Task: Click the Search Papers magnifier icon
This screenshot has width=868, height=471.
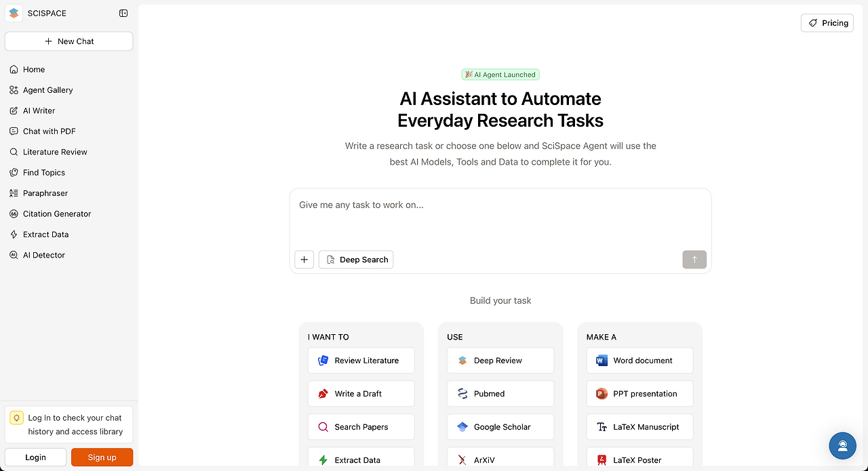Action: click(323, 427)
